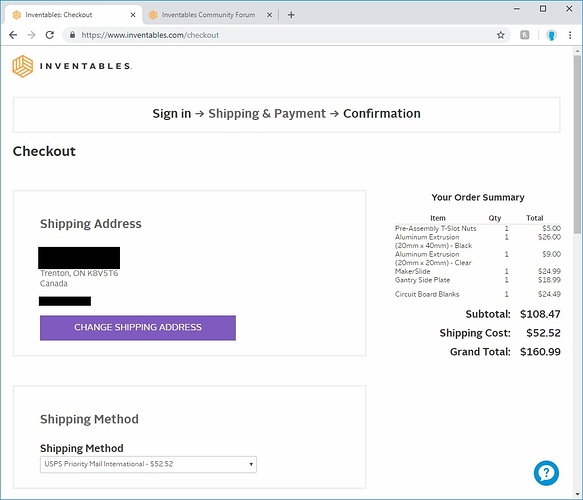Click the Inventables logo

pos(72,66)
